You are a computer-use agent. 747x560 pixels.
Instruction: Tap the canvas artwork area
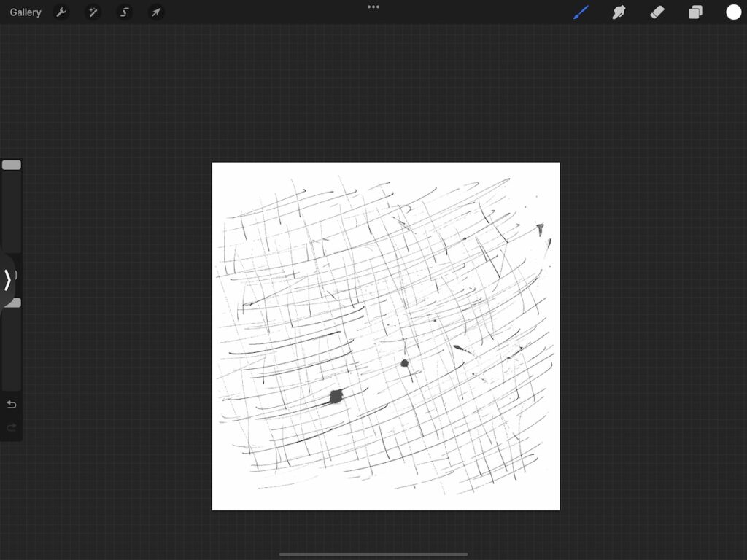pyautogui.click(x=385, y=335)
